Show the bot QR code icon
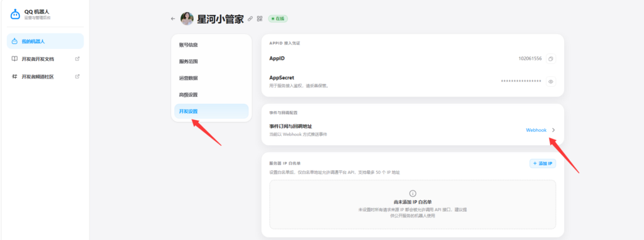This screenshot has width=644, height=240. 260,18
